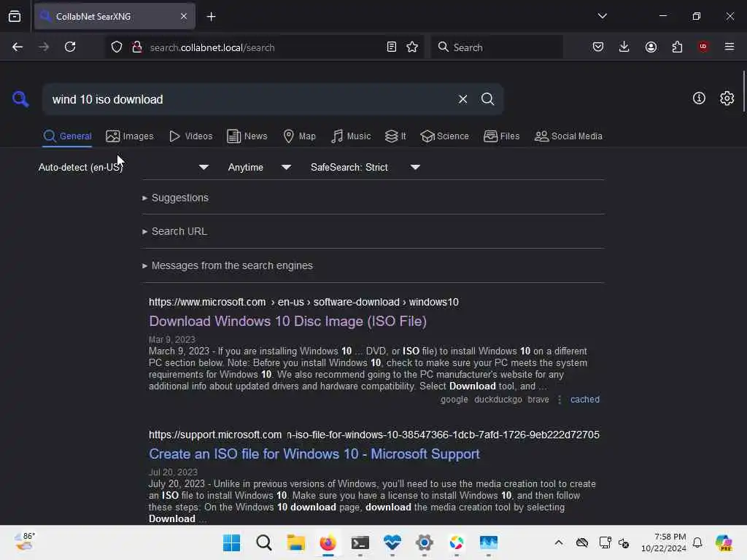Open Download Windows 10 Disc Image link

287,322
